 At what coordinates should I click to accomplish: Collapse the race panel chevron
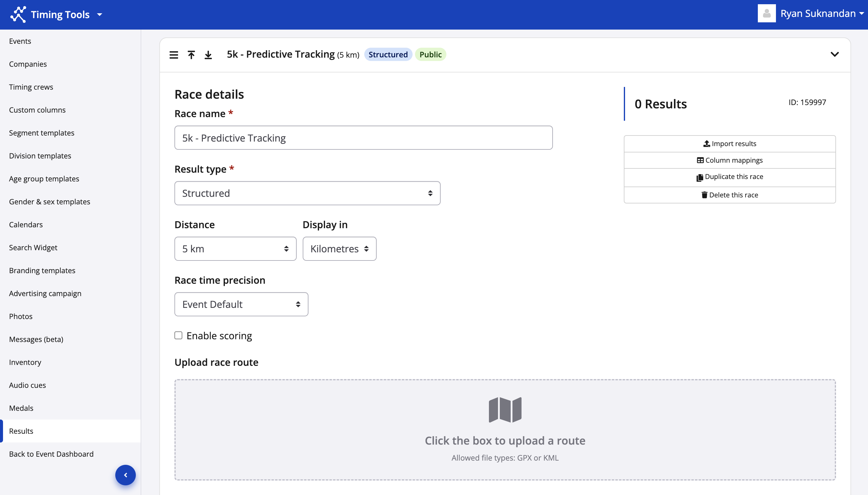point(834,54)
